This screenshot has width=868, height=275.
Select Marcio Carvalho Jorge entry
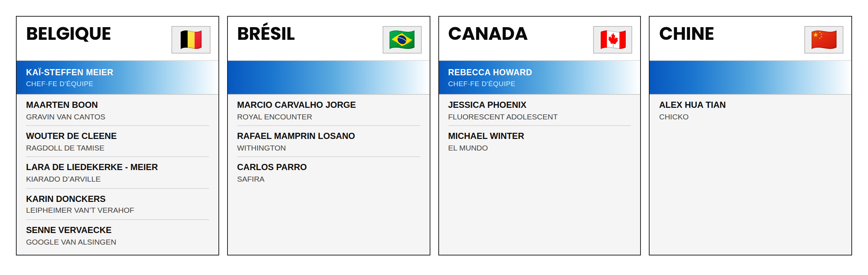tap(328, 110)
